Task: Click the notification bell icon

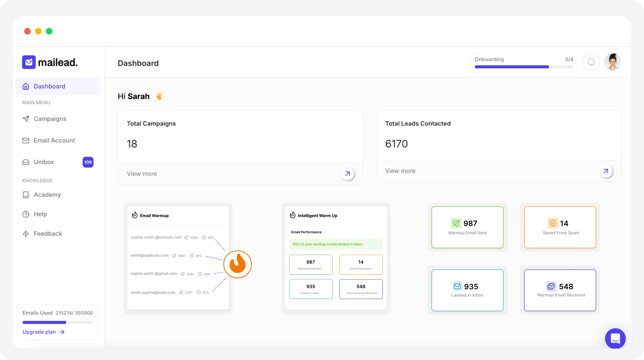Action: tap(591, 62)
